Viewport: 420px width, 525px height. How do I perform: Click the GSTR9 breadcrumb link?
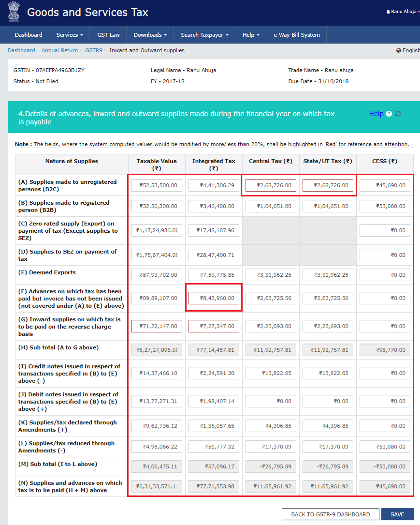pyautogui.click(x=93, y=50)
